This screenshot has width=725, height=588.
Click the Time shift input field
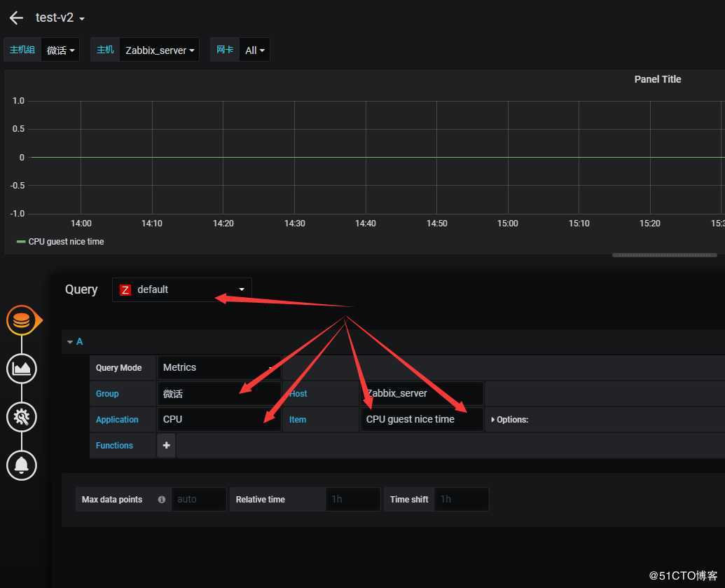(461, 499)
